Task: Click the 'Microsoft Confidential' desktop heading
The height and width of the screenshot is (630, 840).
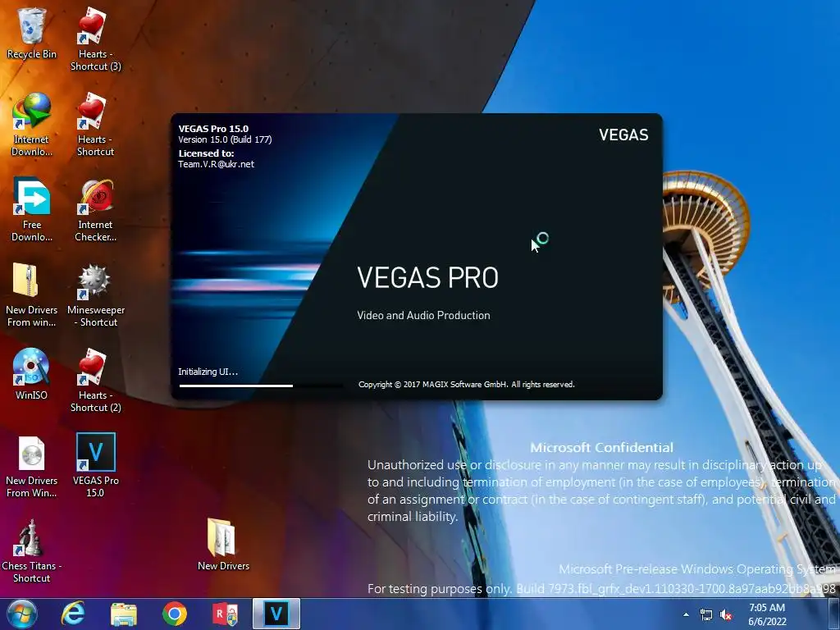Action: 601,447
